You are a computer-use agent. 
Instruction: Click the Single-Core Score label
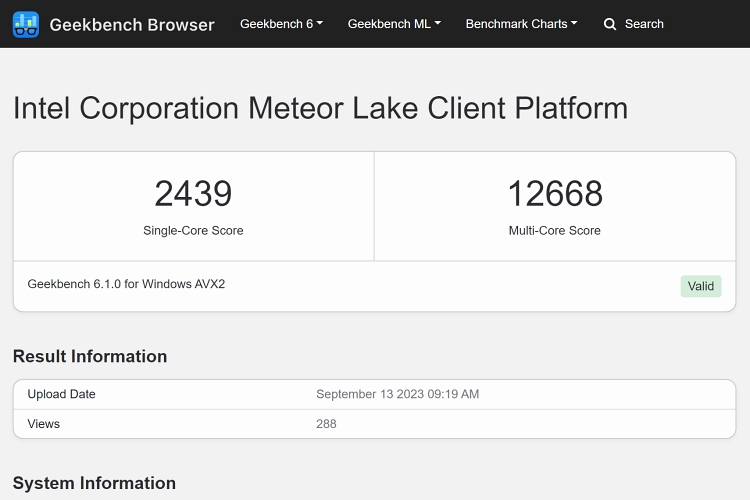(193, 231)
